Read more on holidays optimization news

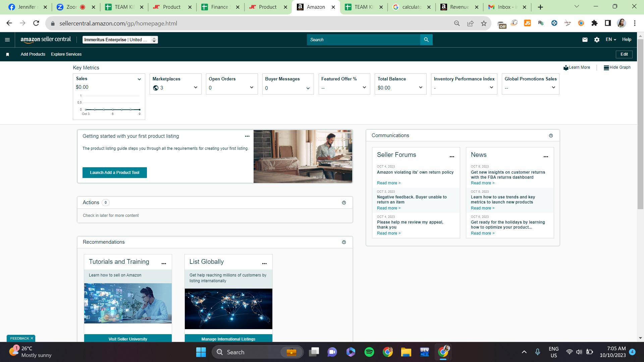pos(483,233)
